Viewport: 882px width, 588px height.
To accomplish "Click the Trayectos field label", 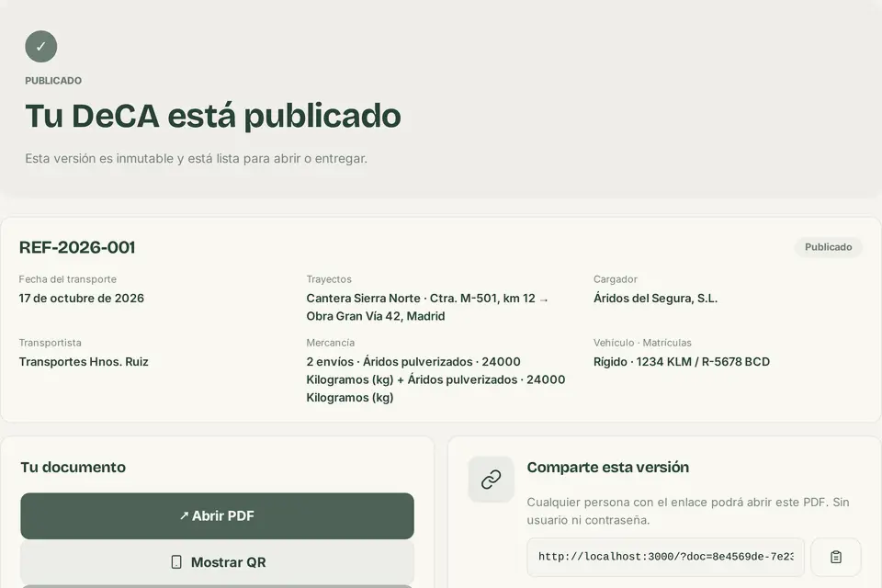I will (329, 279).
